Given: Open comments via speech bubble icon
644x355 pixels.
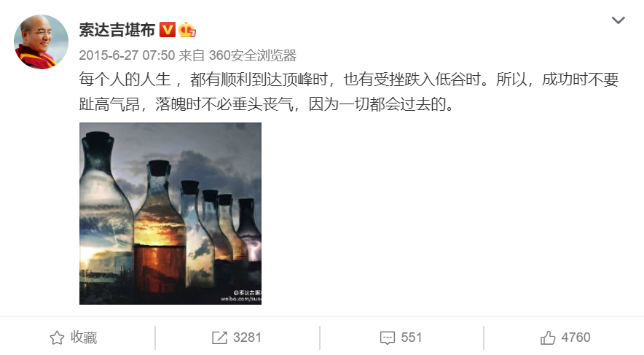Looking at the screenshot, I should (388, 338).
